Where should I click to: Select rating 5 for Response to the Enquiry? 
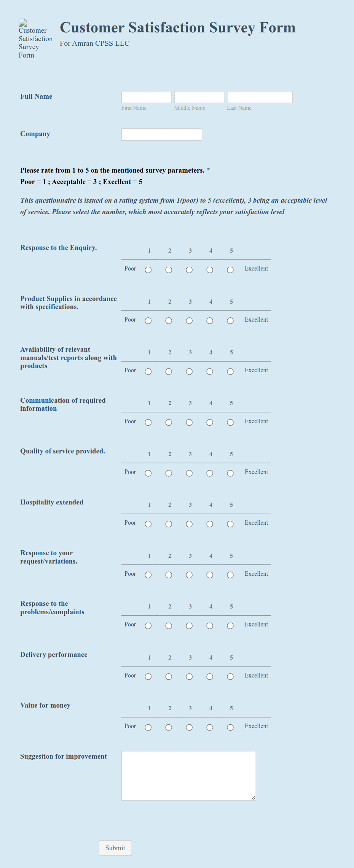[230, 270]
